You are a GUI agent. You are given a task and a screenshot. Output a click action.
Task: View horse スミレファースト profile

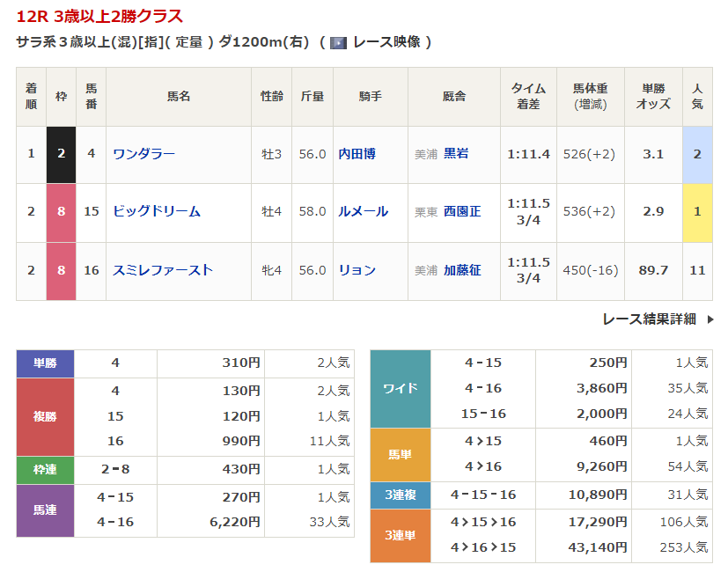coord(163,270)
